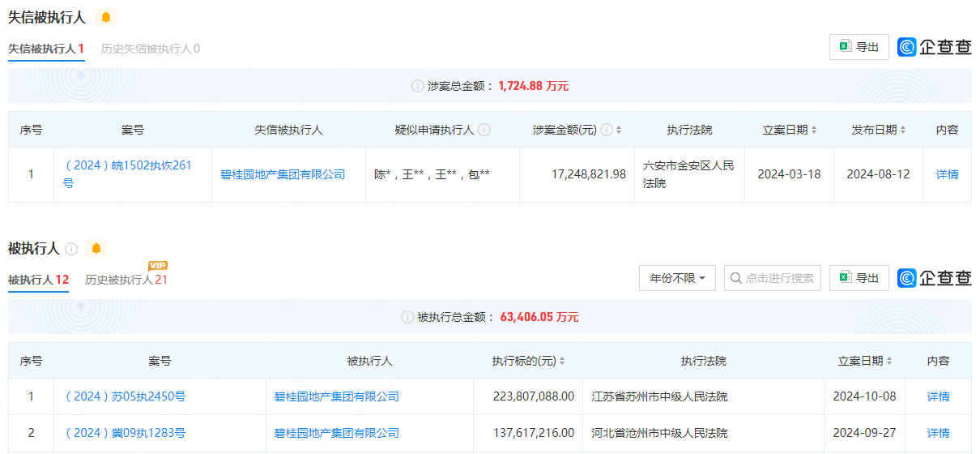Click publish date 2024-08-12
This screenshot has width=980, height=454.
pyautogui.click(x=878, y=174)
